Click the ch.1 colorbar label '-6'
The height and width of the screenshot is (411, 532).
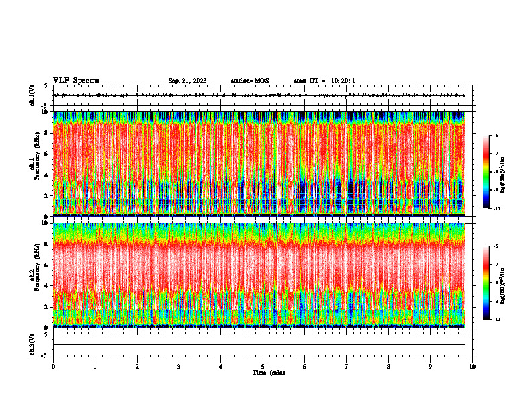pos(496,135)
